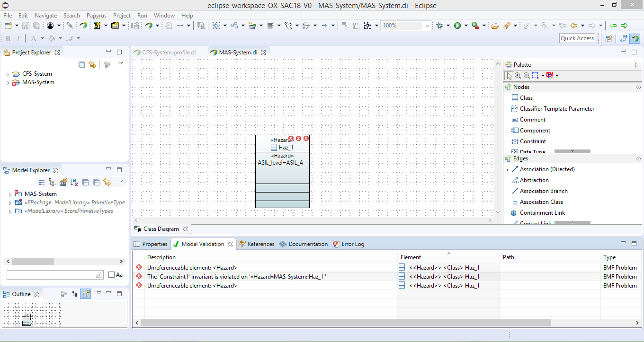This screenshot has width=644, height=342.
Task: Open the Debug dropdown arrow
Action: coord(448,26)
